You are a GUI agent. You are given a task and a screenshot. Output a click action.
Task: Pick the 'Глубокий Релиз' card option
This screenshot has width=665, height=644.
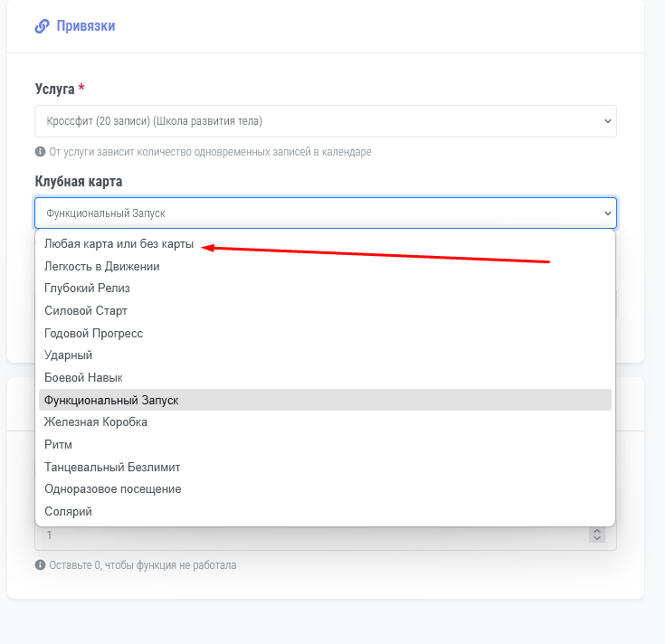tap(87, 289)
